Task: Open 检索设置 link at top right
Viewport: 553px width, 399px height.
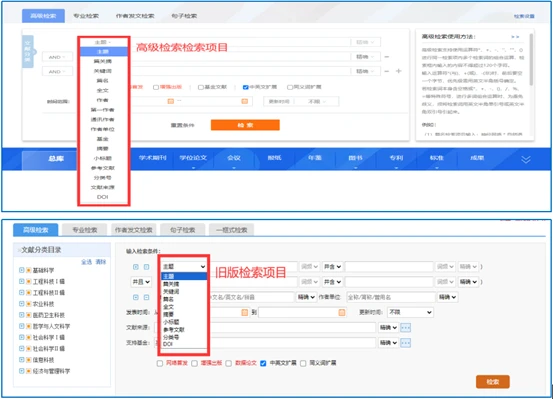Action: click(524, 16)
